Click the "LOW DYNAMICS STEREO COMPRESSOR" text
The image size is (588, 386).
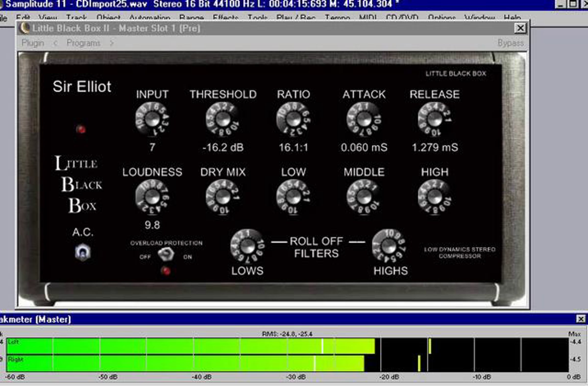click(x=460, y=253)
